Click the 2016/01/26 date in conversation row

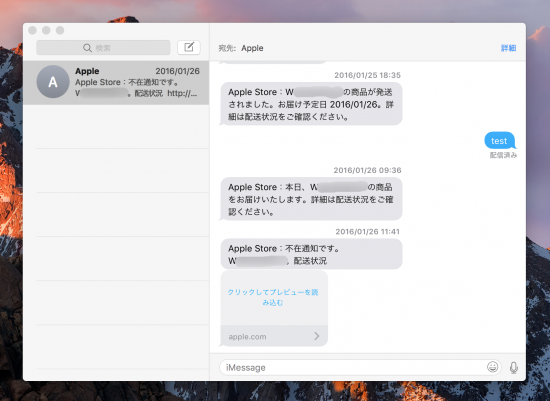click(177, 71)
